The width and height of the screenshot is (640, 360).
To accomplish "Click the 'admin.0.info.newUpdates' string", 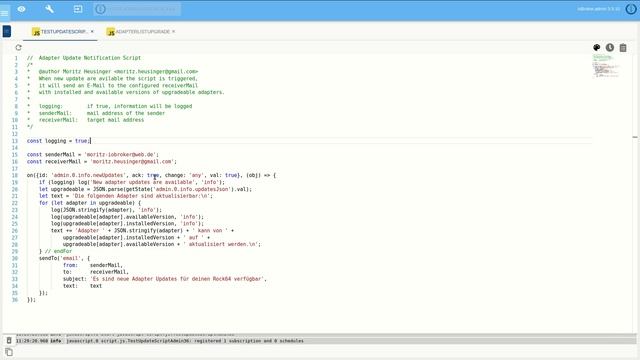I will tap(88, 176).
